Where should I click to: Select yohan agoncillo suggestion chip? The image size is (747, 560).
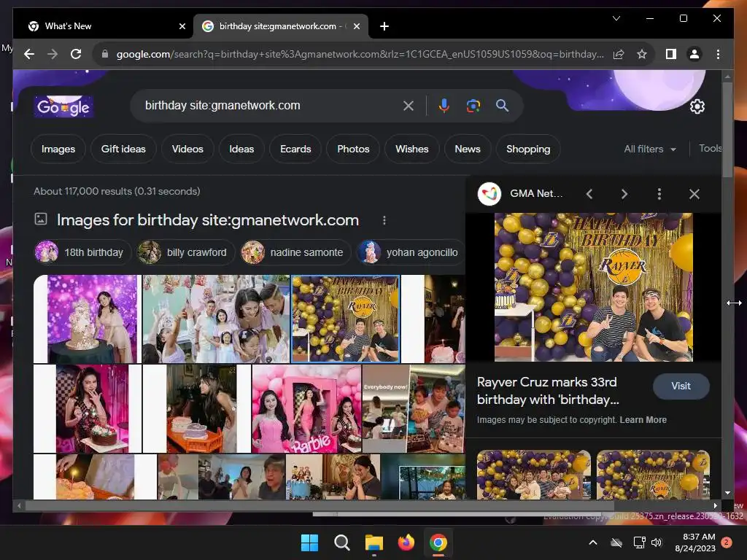pyautogui.click(x=411, y=252)
